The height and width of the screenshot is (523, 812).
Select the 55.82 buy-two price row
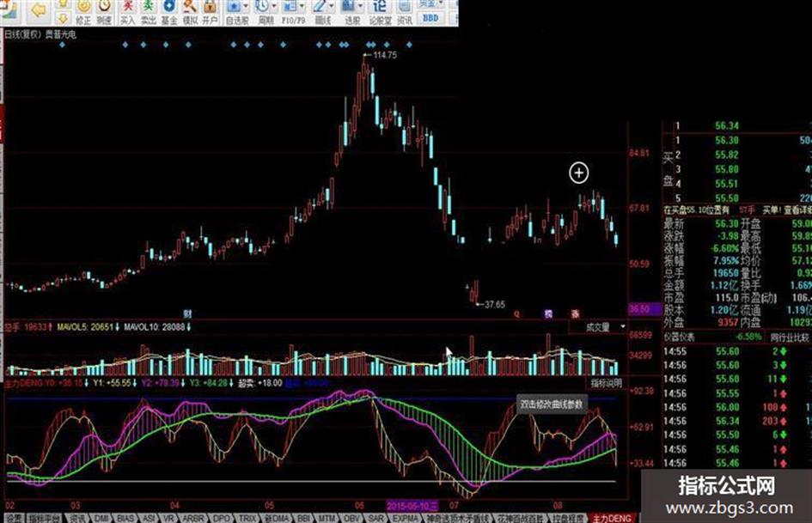point(737,155)
